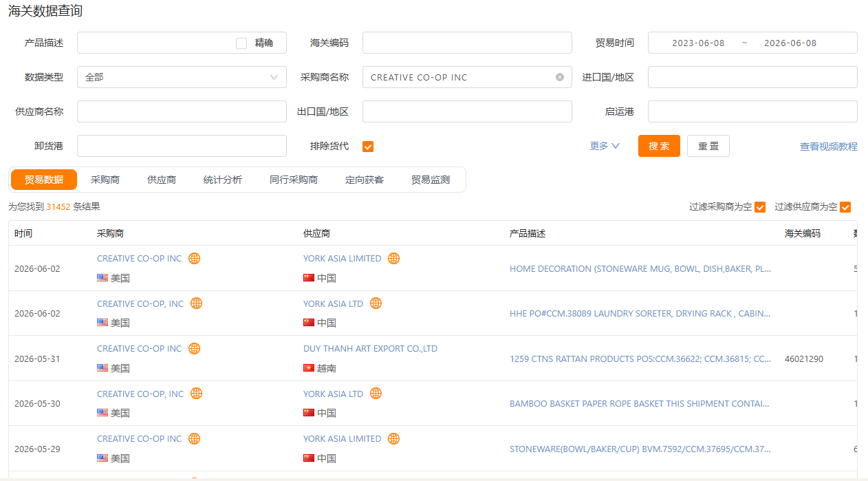Click globe icon beside YORK ASIA LTD 2026-05-30 row
The image size is (868, 481).
(376, 393)
